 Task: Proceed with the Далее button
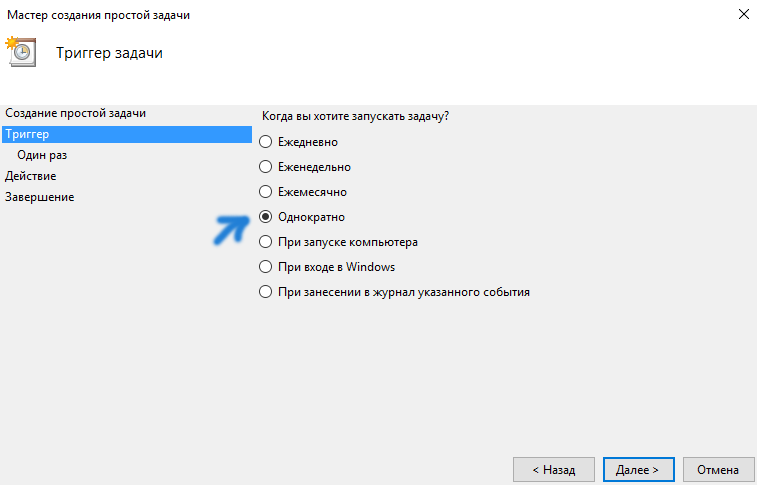(638, 470)
